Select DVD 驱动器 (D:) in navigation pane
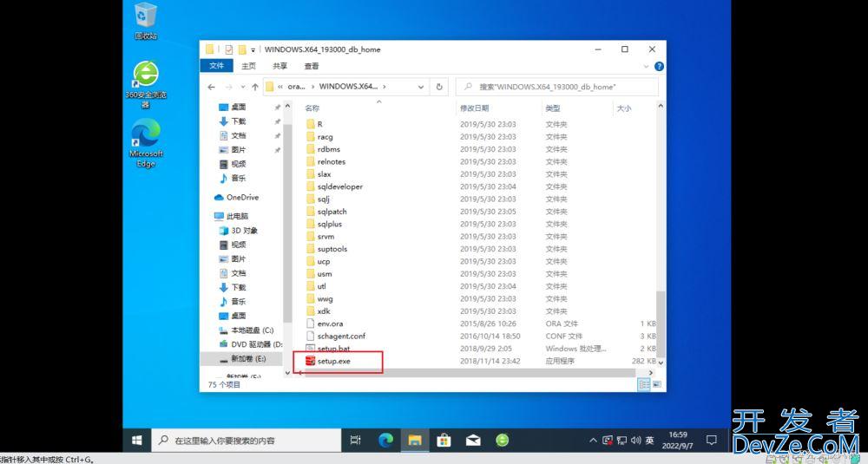This screenshot has width=868, height=464. (x=251, y=344)
